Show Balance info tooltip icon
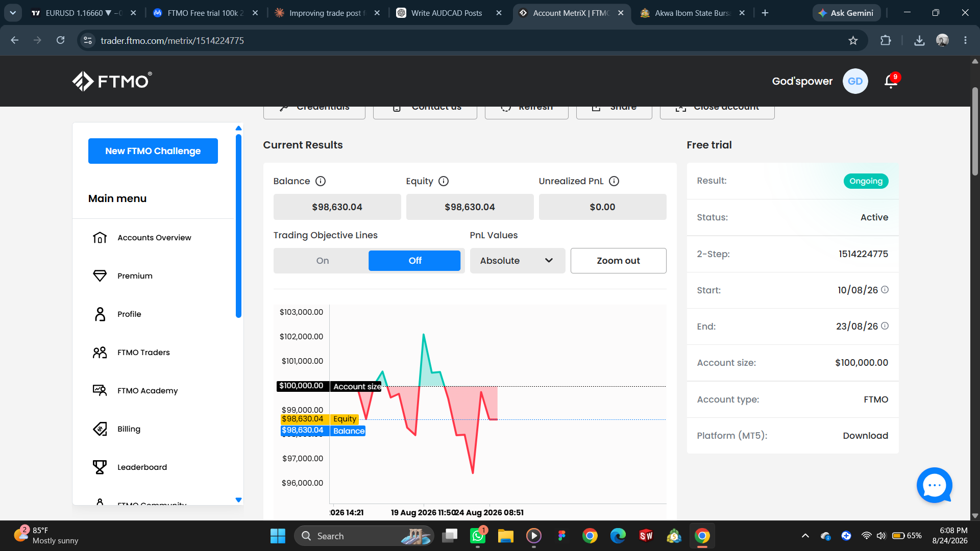 [321, 181]
